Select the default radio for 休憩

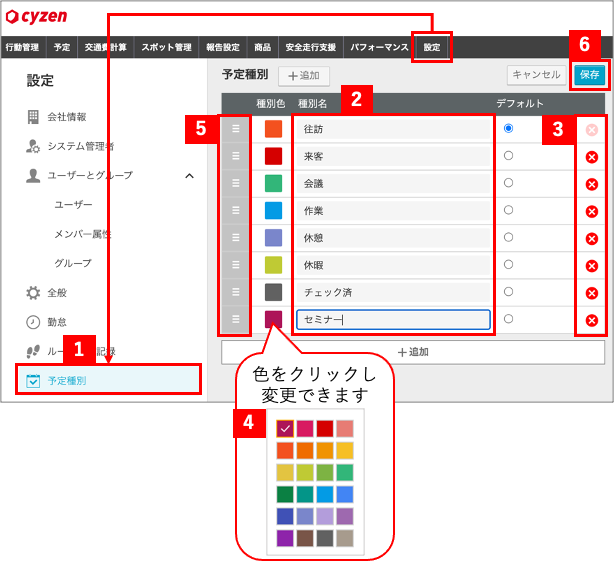(508, 237)
